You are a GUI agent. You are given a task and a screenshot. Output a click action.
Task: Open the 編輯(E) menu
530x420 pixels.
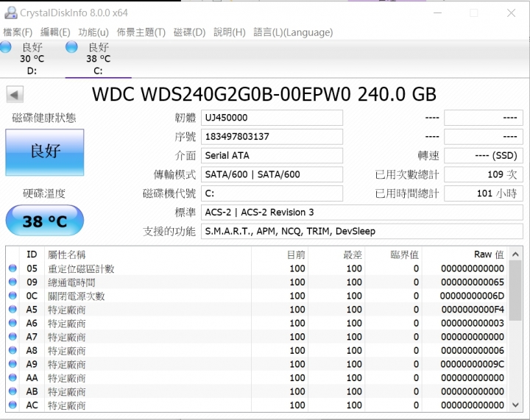point(55,32)
